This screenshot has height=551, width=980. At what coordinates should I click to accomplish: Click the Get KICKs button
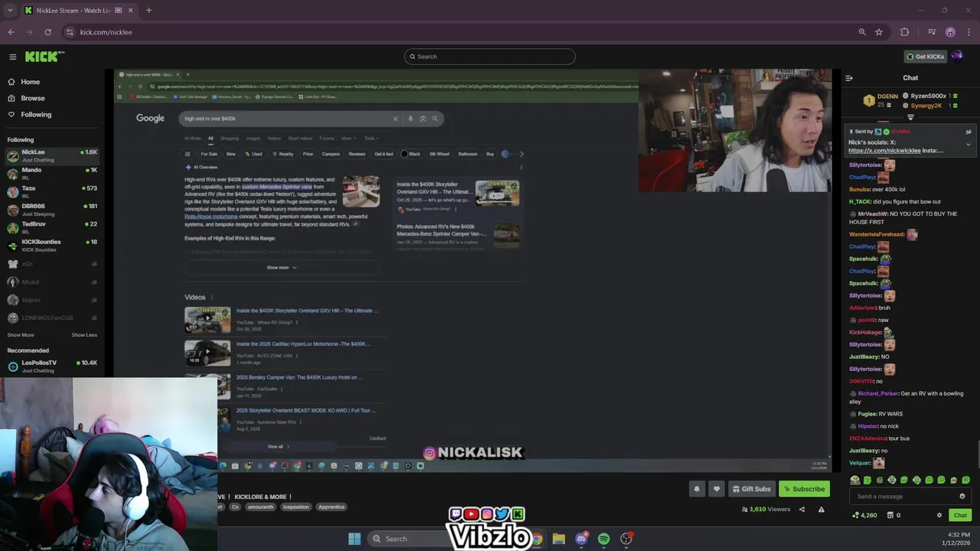click(x=925, y=57)
